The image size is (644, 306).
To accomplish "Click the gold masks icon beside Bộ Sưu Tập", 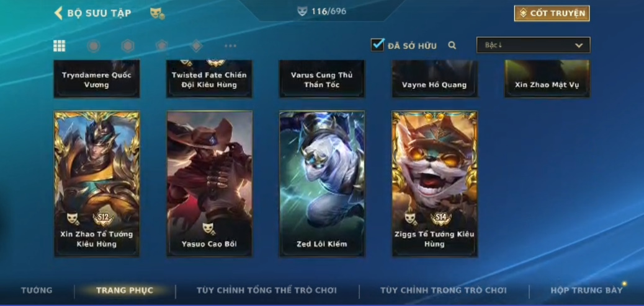I will point(158,13).
